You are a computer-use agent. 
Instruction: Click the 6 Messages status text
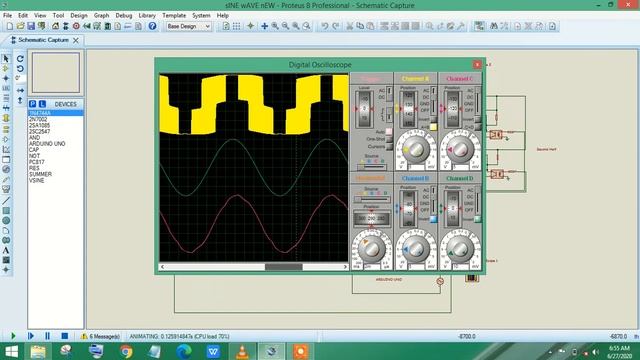(104, 336)
